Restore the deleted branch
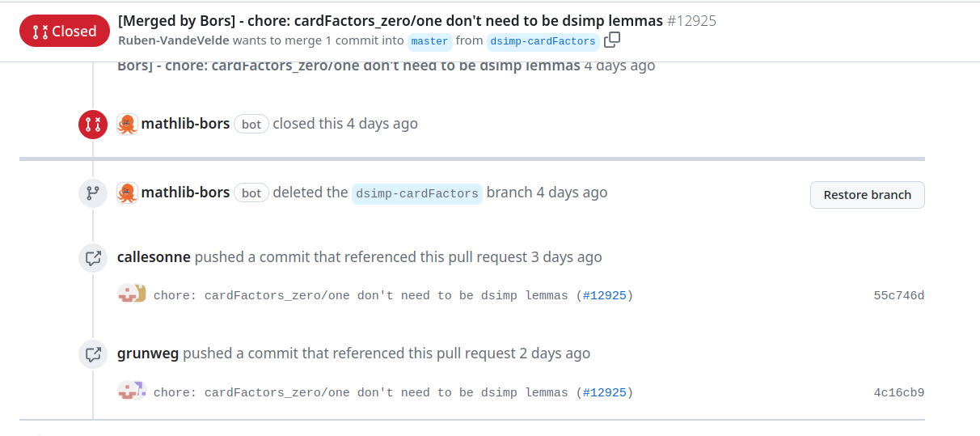 click(867, 195)
